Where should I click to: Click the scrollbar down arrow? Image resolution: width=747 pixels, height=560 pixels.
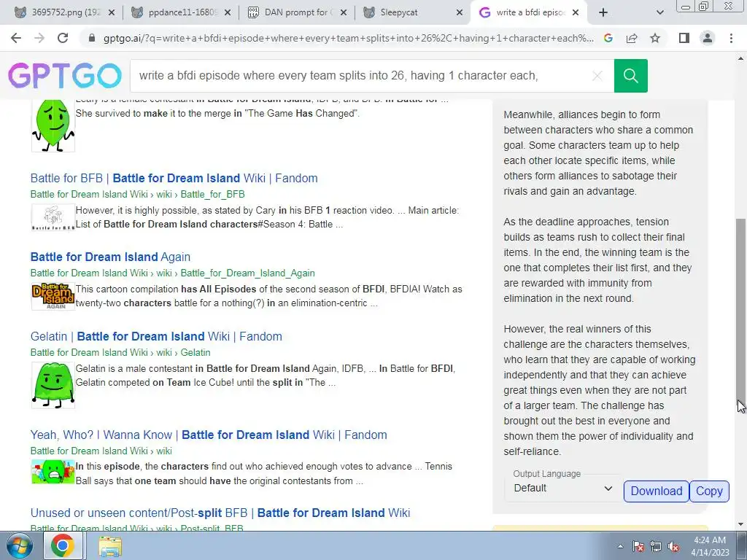[x=741, y=524]
